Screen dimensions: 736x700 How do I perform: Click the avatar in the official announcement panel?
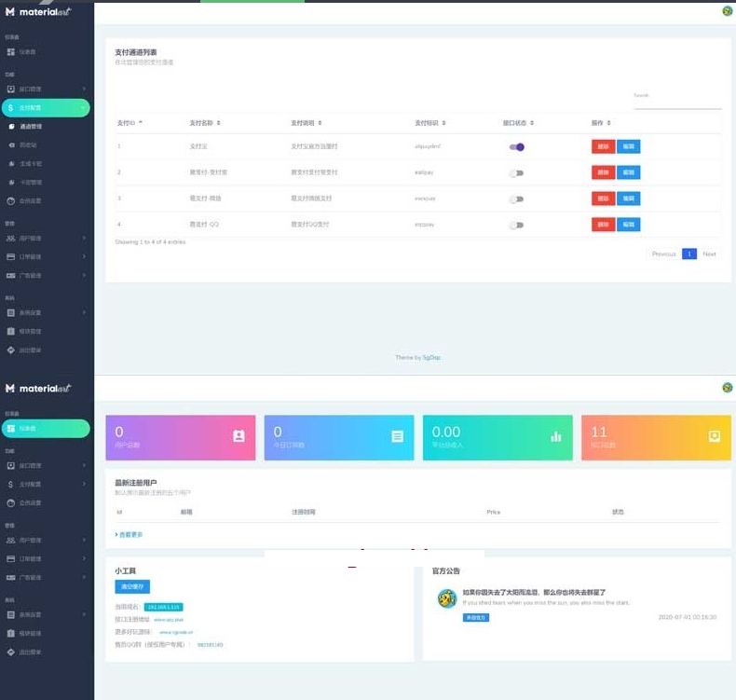[x=447, y=598]
